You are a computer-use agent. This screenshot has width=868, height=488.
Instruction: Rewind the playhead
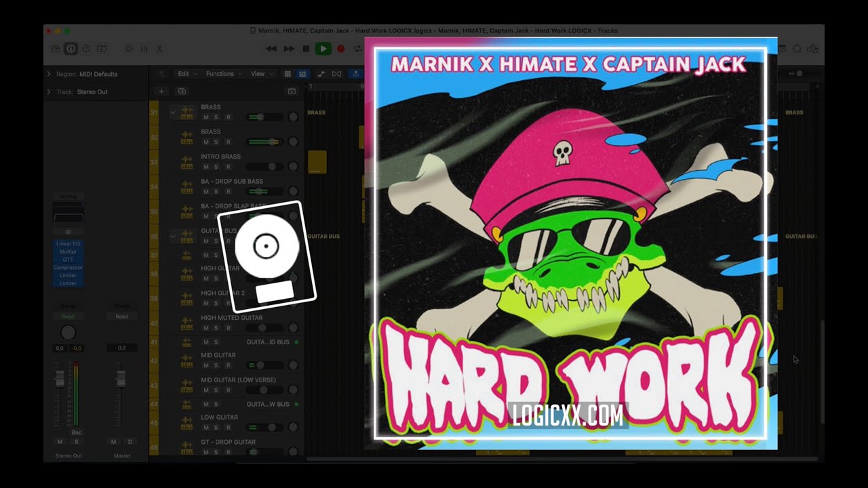coord(271,49)
